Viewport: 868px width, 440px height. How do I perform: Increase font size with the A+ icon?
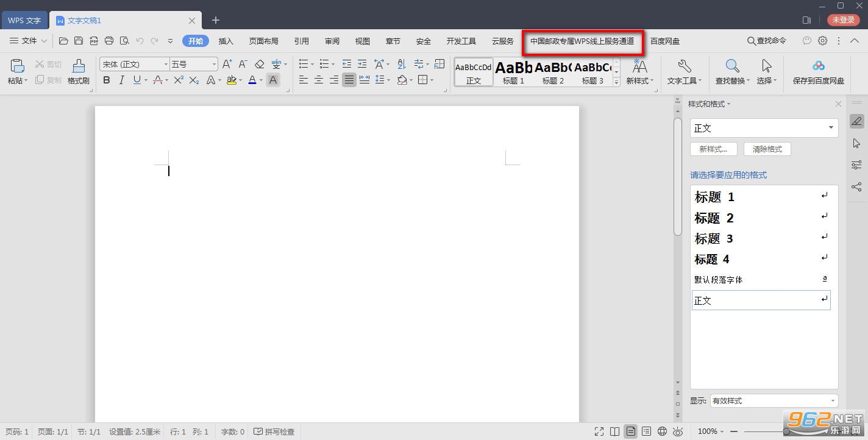coord(227,64)
